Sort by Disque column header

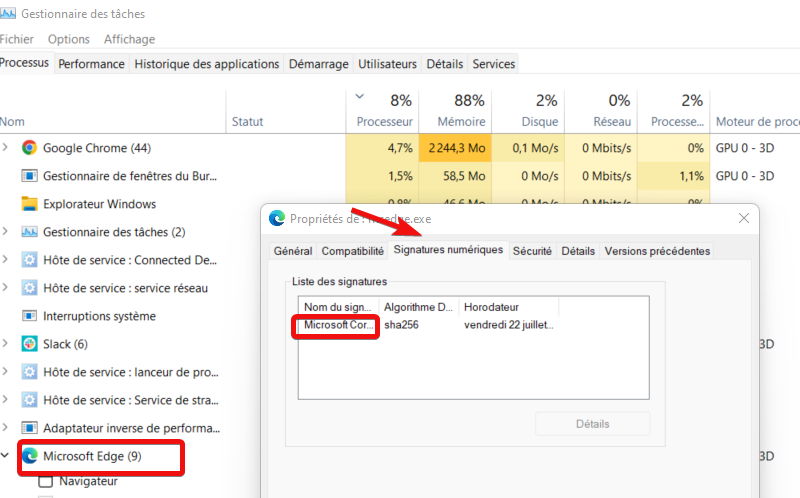coord(528,112)
